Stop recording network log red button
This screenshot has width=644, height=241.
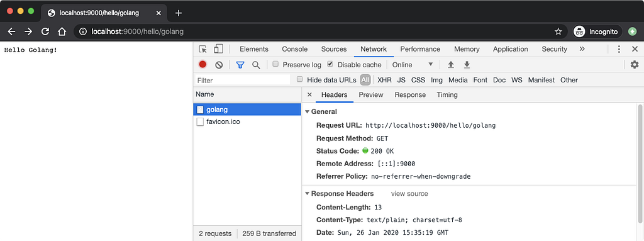click(203, 65)
